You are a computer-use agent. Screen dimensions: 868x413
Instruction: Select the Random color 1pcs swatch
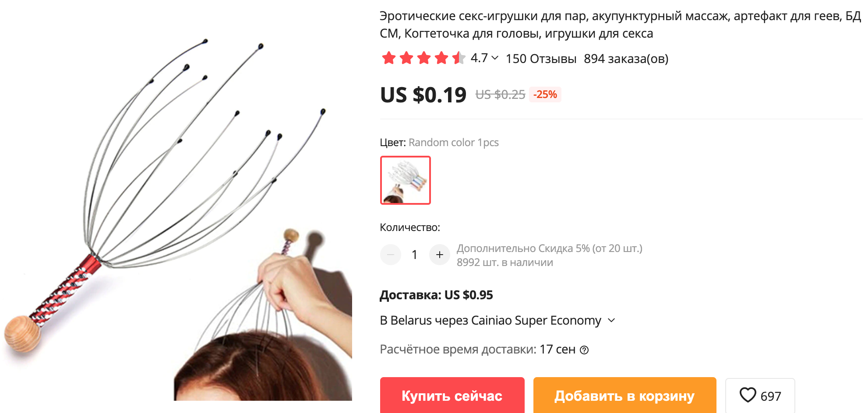click(406, 180)
